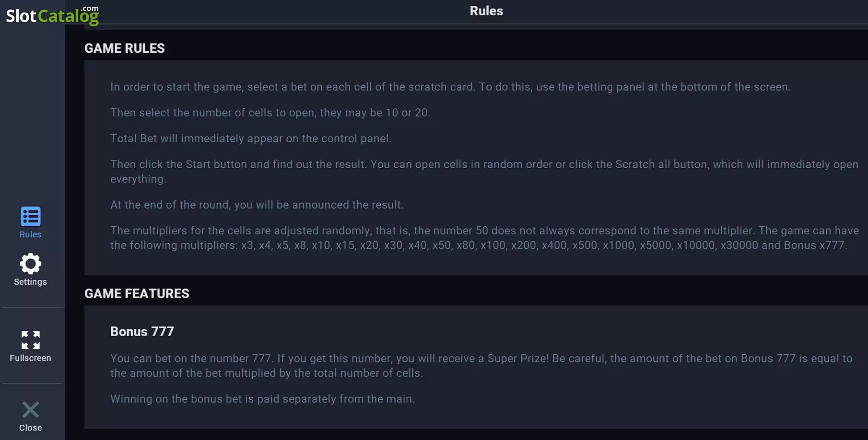Viewport: 868px width, 440px height.
Task: Click the Rules title at top
Action: pyautogui.click(x=486, y=11)
